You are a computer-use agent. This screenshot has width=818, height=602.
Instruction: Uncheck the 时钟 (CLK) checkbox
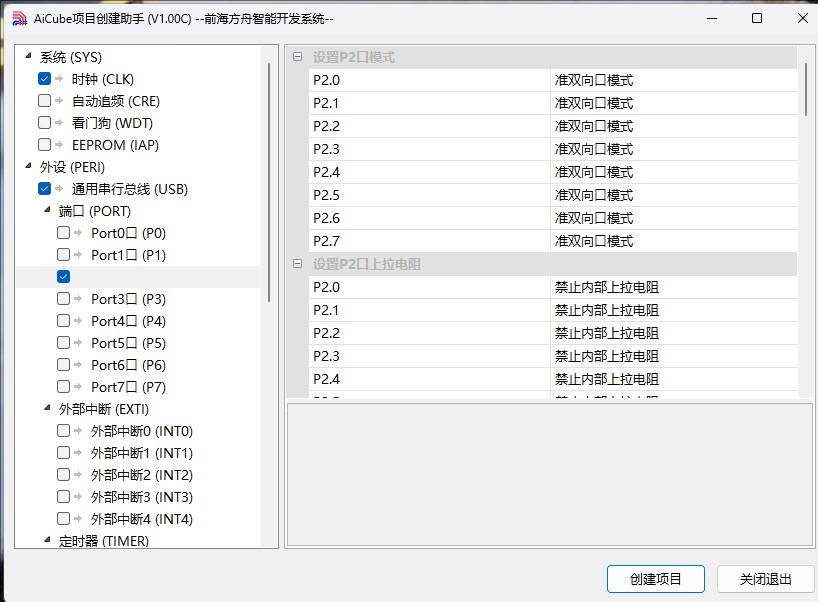coord(44,79)
